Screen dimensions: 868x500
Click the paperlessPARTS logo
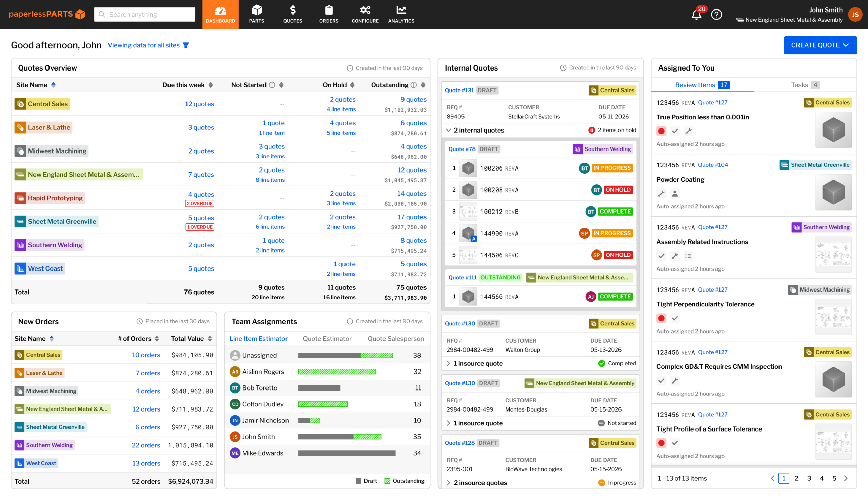tap(47, 14)
